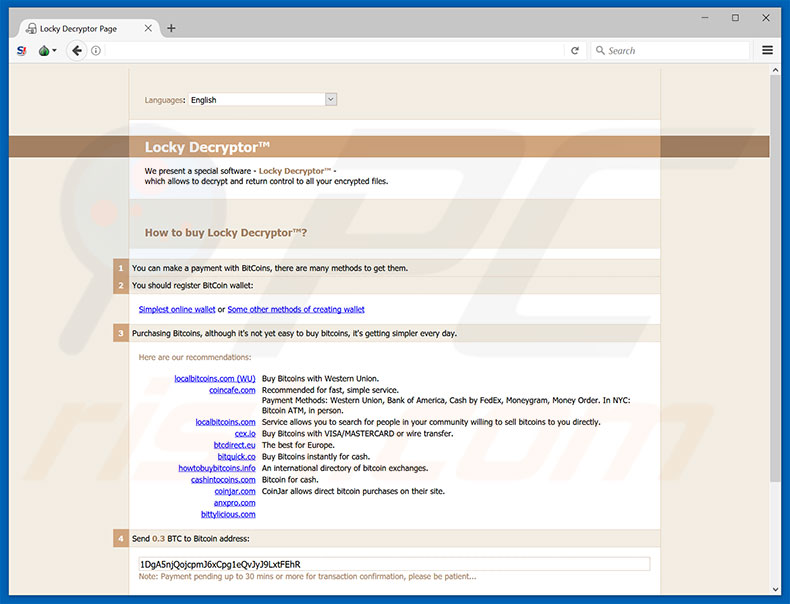Click the vertical scrollbar thumb
The image size is (790, 604).
[x=775, y=277]
